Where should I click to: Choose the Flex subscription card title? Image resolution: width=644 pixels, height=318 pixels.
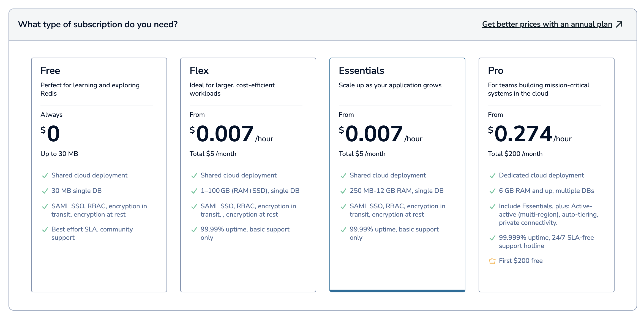199,71
